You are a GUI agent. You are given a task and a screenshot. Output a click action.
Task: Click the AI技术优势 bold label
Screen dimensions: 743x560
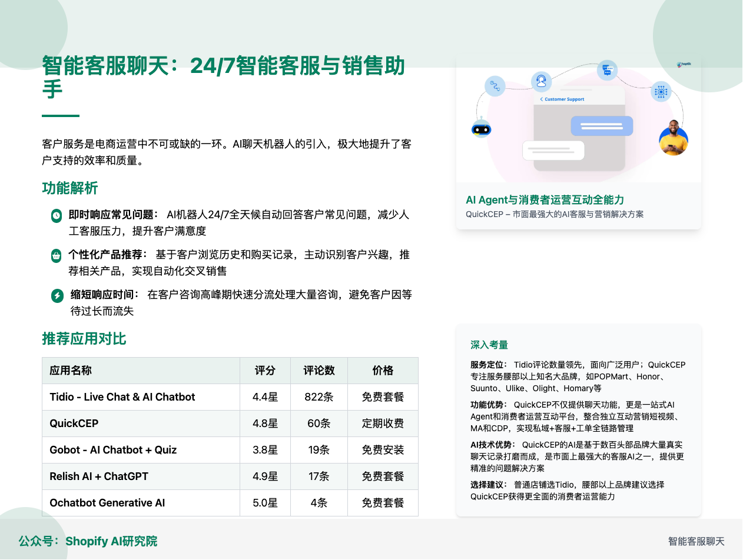pyautogui.click(x=493, y=445)
